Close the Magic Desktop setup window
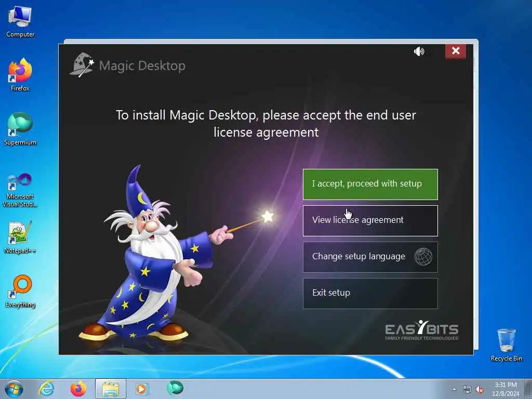 point(456,51)
